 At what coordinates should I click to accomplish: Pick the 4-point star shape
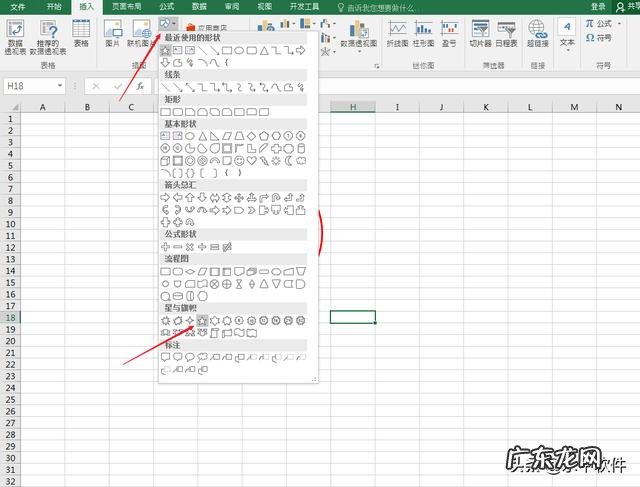[190, 321]
